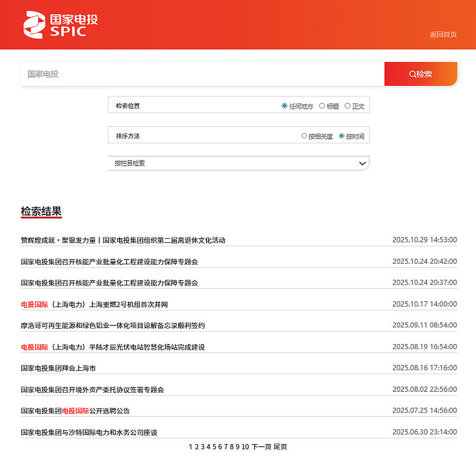Go to results page 10
476x456 pixels.
click(x=245, y=447)
